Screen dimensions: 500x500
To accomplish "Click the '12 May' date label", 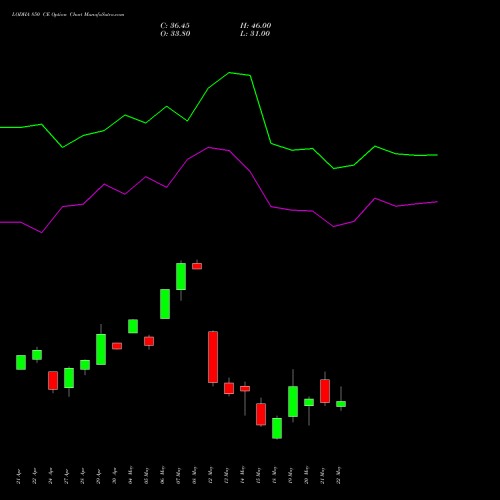I will coord(211,475).
